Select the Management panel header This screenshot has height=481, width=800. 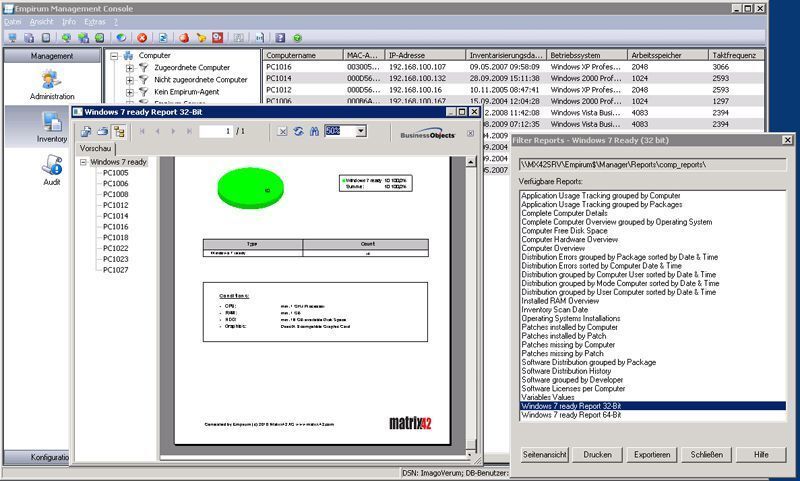coord(52,56)
